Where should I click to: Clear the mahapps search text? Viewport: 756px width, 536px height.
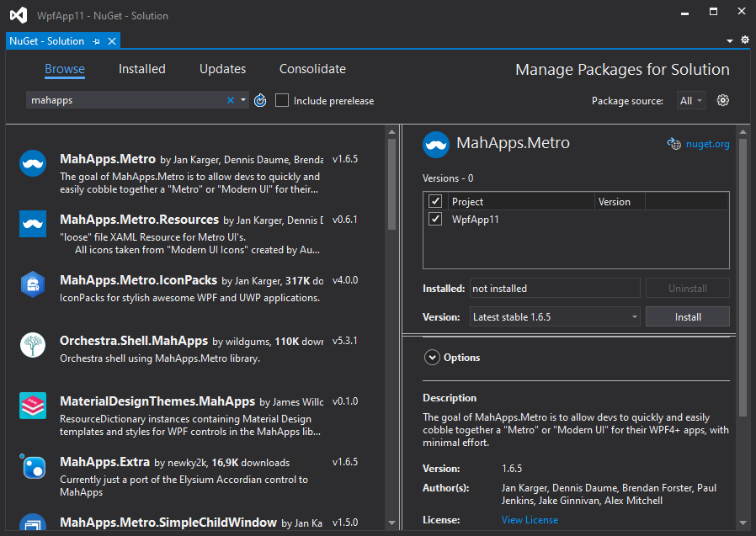(231, 100)
